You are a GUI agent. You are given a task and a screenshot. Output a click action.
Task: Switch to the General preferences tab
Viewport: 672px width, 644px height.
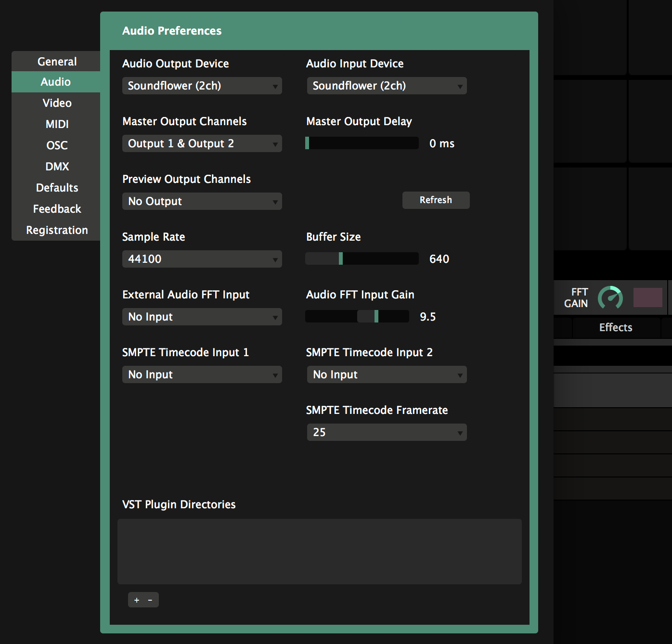click(57, 62)
